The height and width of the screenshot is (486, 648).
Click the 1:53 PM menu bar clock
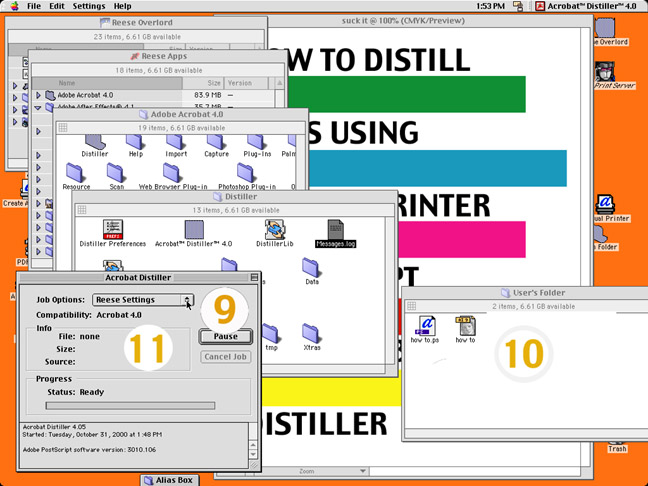tap(490, 6)
